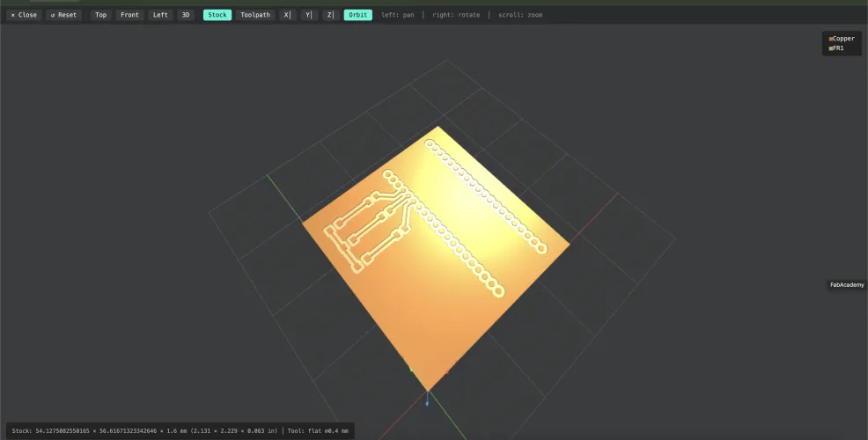Viewport: 868px width, 440px height.
Task: Toggle Stock display off
Action: (217, 15)
